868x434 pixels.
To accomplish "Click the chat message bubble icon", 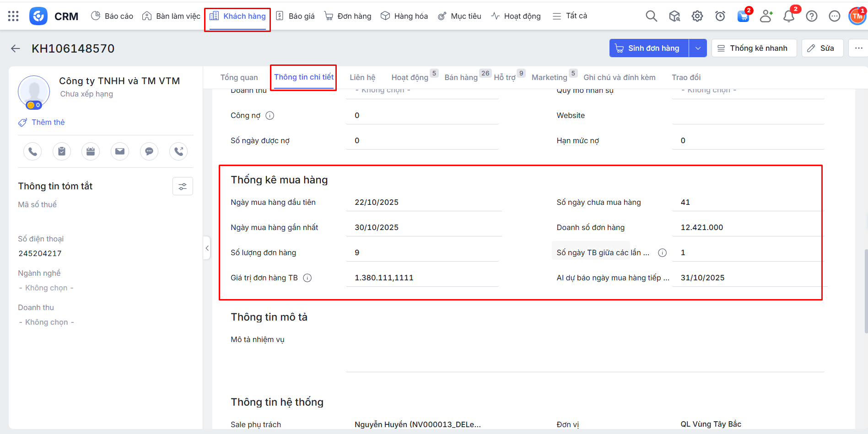I will tap(149, 151).
